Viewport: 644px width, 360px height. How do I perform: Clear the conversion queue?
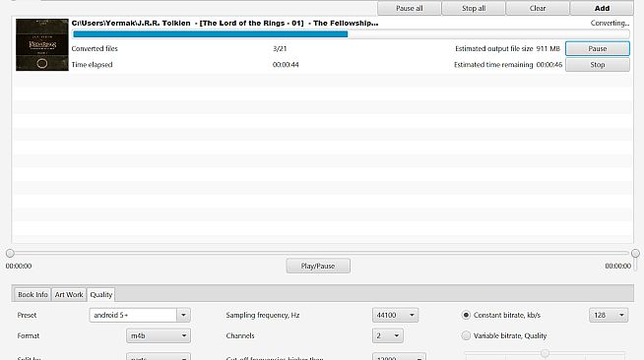point(538,8)
